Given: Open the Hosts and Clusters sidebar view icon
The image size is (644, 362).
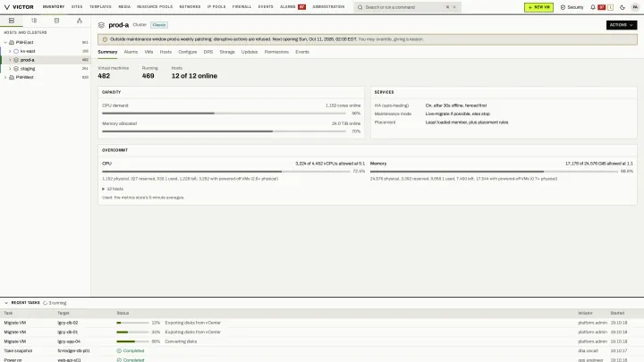Looking at the screenshot, I should pos(12,21).
